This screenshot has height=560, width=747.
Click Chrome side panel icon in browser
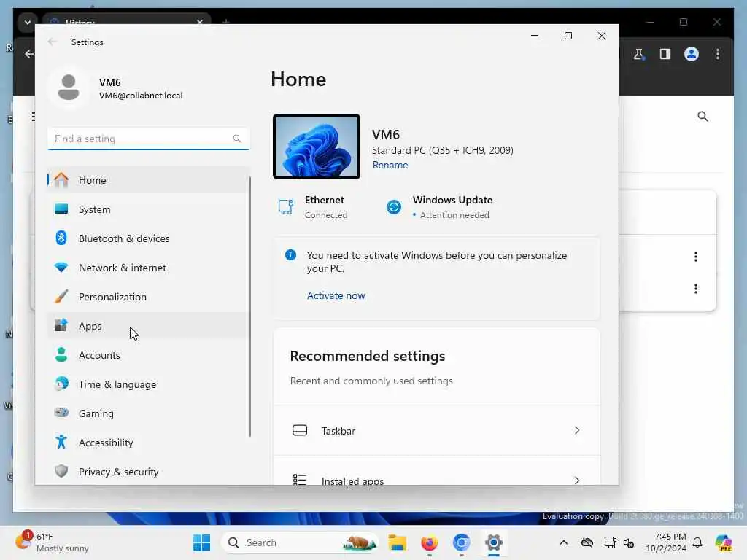pyautogui.click(x=665, y=54)
